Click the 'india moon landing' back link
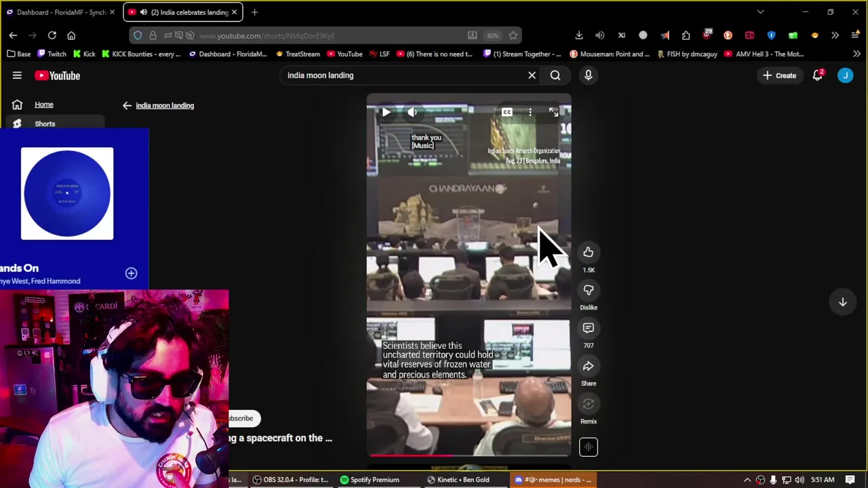 point(165,105)
